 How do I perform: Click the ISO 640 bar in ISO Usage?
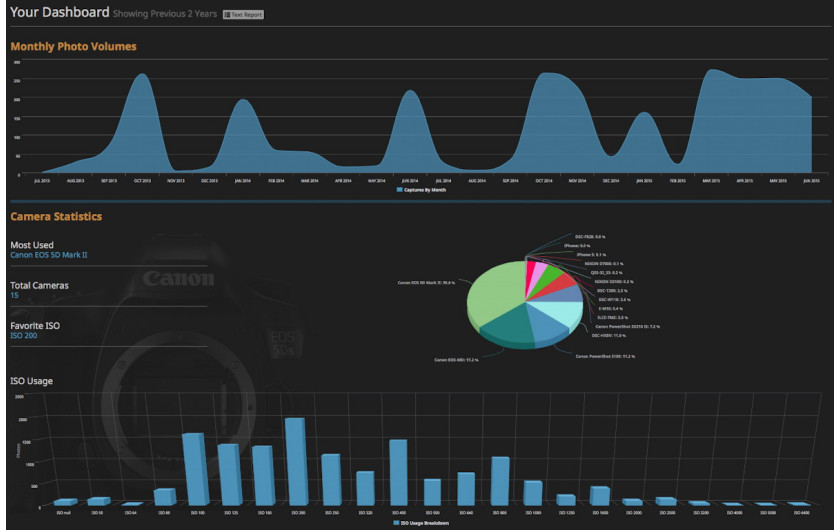coord(466,489)
